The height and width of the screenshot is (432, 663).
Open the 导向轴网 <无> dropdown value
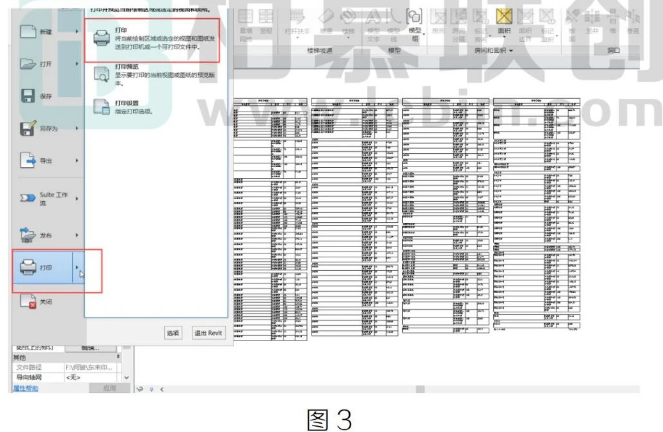point(92,377)
